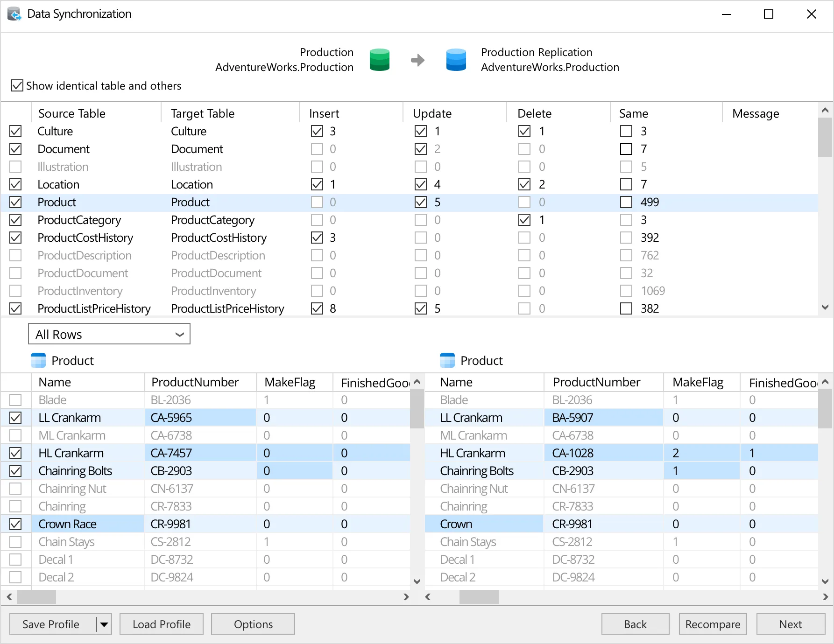Check the ProductInventory table row checkbox
The height and width of the screenshot is (644, 834).
coord(15,291)
